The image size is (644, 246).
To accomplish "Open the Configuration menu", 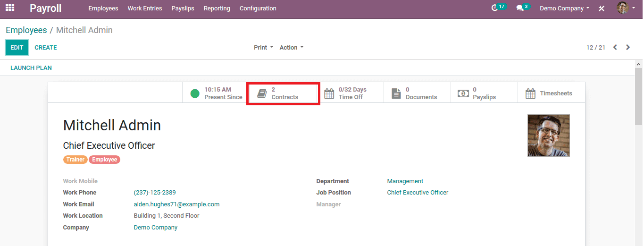I will (258, 8).
